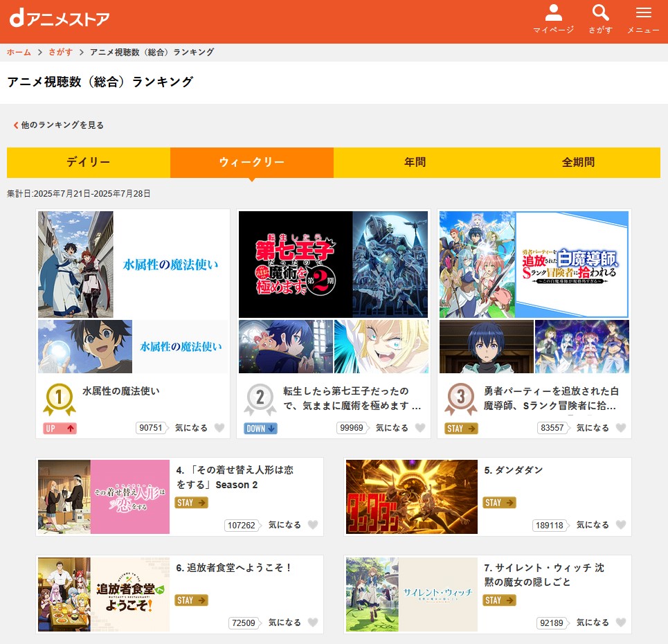Image resolution: width=668 pixels, height=644 pixels.
Task: Click silver rank 2 medal icon
Action: click(x=260, y=399)
